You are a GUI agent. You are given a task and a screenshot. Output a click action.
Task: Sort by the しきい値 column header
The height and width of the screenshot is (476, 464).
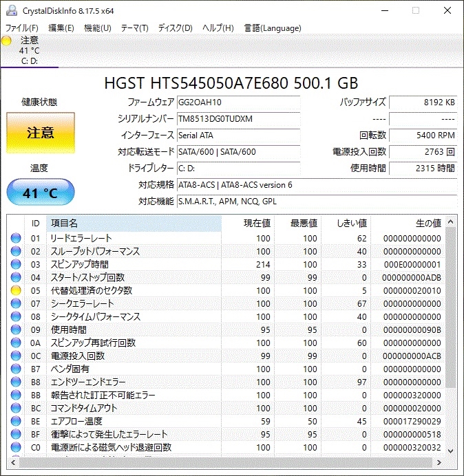(346, 224)
